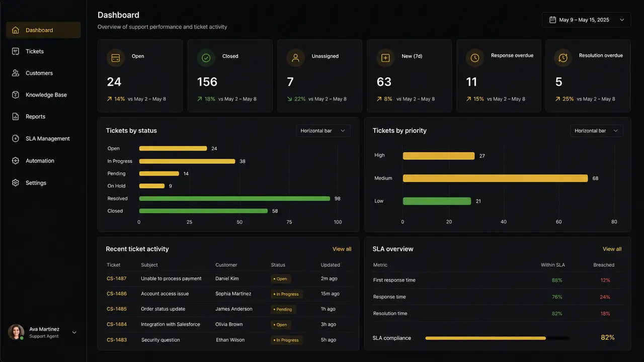Open Tickets by priority chart type dropdown
This screenshot has height=362, width=644.
[x=597, y=131]
